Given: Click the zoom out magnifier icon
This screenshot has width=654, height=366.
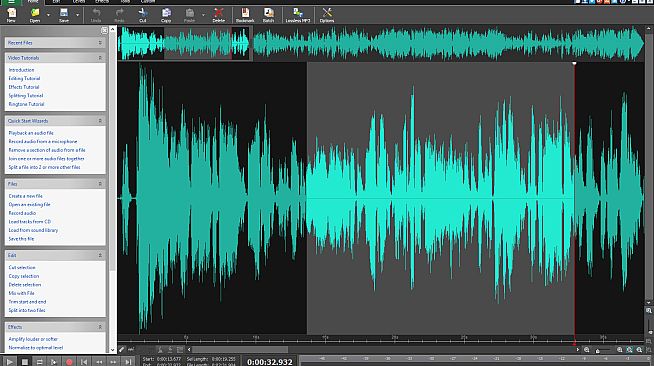Looking at the screenshot, I should 587,350.
